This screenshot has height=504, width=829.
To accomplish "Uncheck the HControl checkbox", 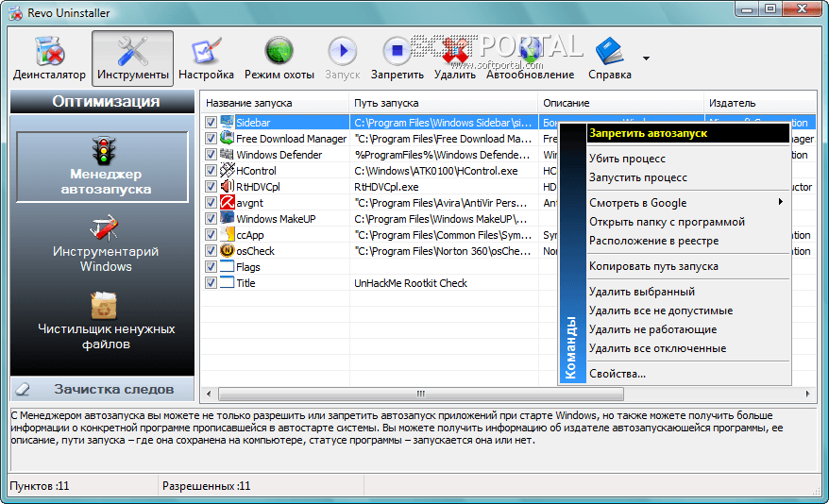I will (x=211, y=171).
